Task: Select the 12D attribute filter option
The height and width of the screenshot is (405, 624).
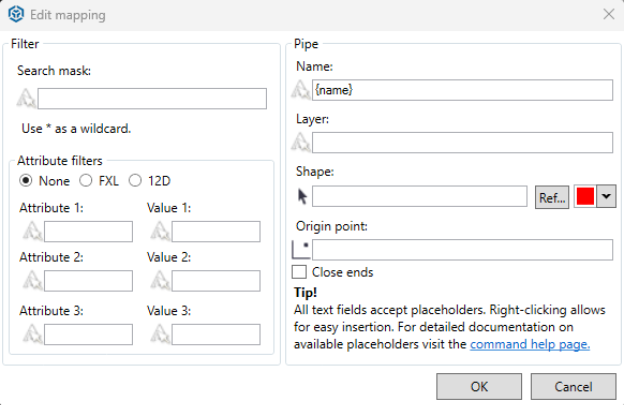Action: coord(135,180)
